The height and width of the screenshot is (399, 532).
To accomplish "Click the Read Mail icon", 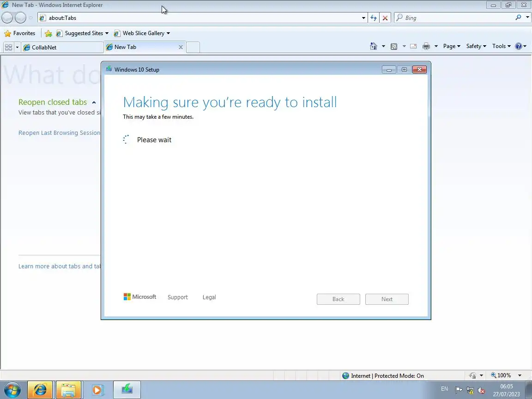I will coord(413,46).
